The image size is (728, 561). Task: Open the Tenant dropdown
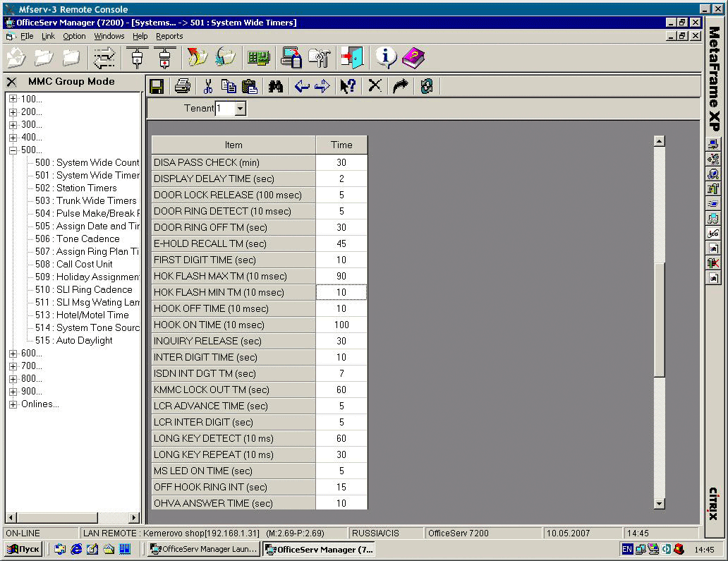coord(240,109)
